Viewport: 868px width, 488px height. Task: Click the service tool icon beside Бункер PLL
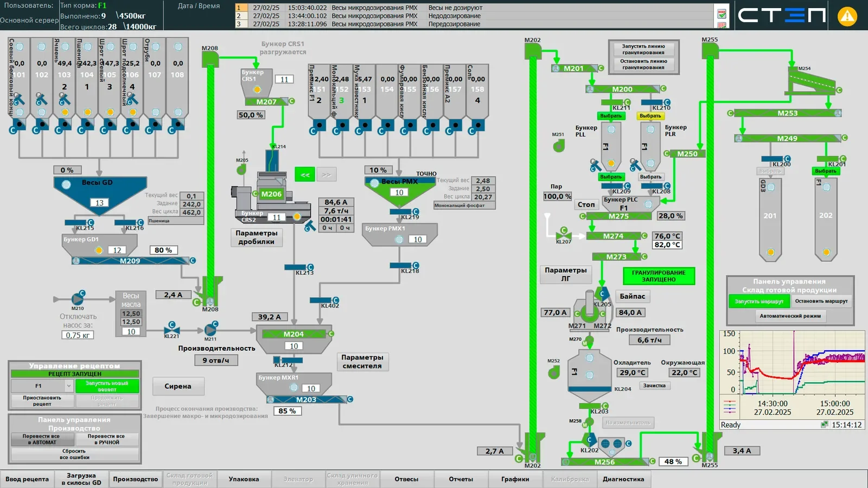coord(595,165)
